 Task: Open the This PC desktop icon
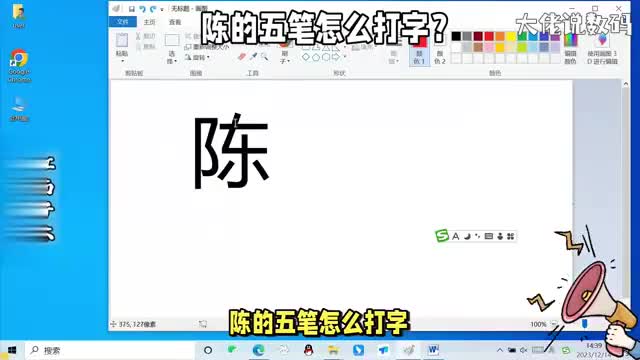pos(19,109)
